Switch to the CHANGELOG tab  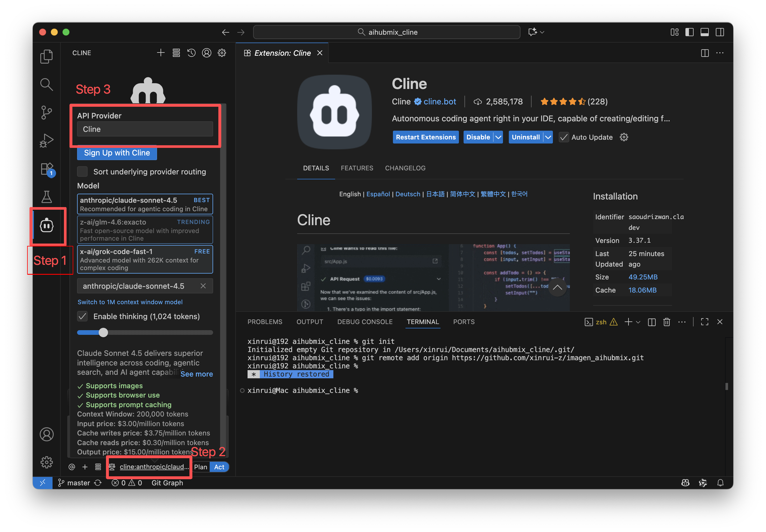pos(405,168)
